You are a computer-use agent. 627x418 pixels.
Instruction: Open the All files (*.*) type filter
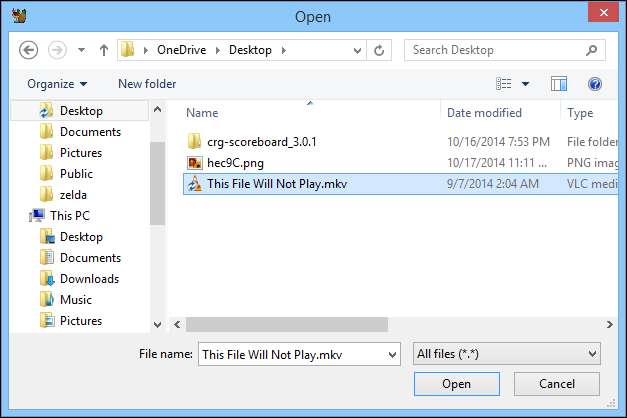click(x=507, y=354)
